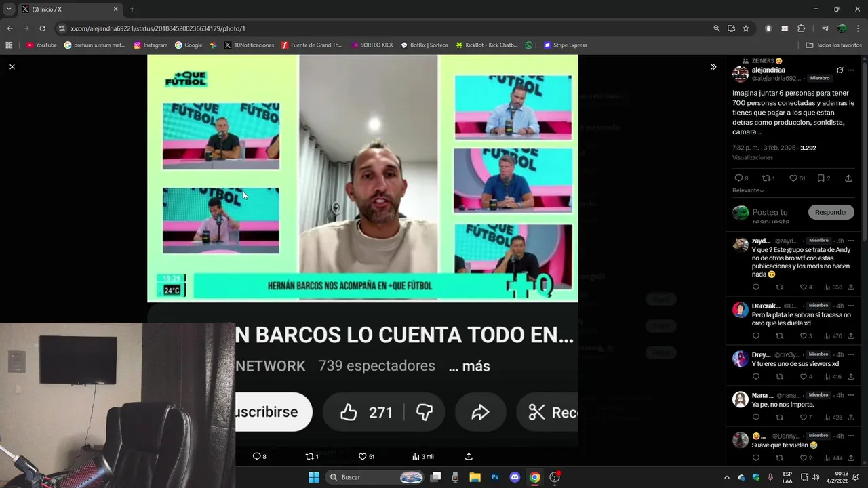Click the taskbar Buscar search box
This screenshot has width=868, height=488.
(375, 477)
